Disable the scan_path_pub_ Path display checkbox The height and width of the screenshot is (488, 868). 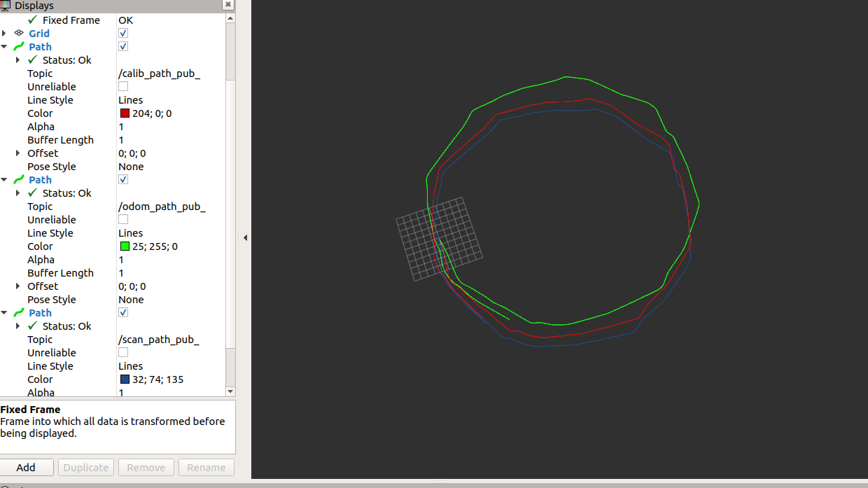pos(123,312)
